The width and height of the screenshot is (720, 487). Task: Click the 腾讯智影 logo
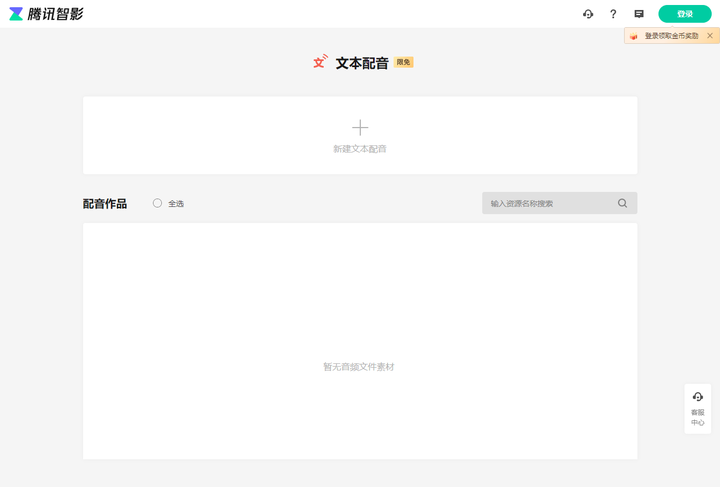tap(46, 14)
